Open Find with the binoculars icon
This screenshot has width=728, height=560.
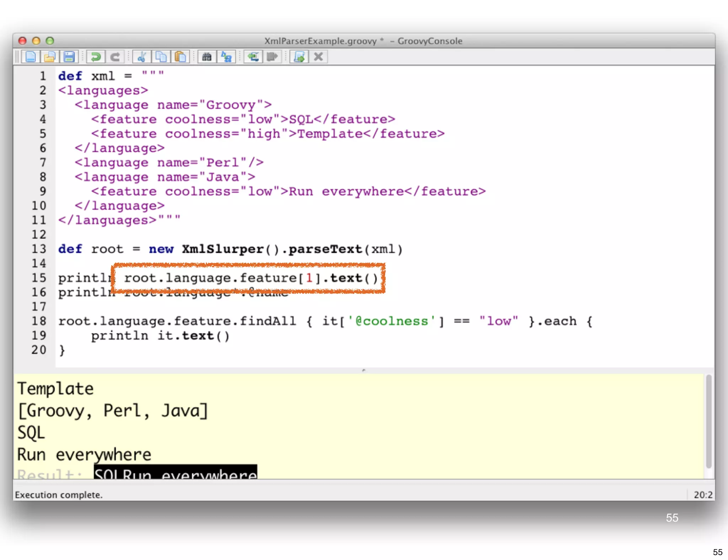[x=207, y=57]
